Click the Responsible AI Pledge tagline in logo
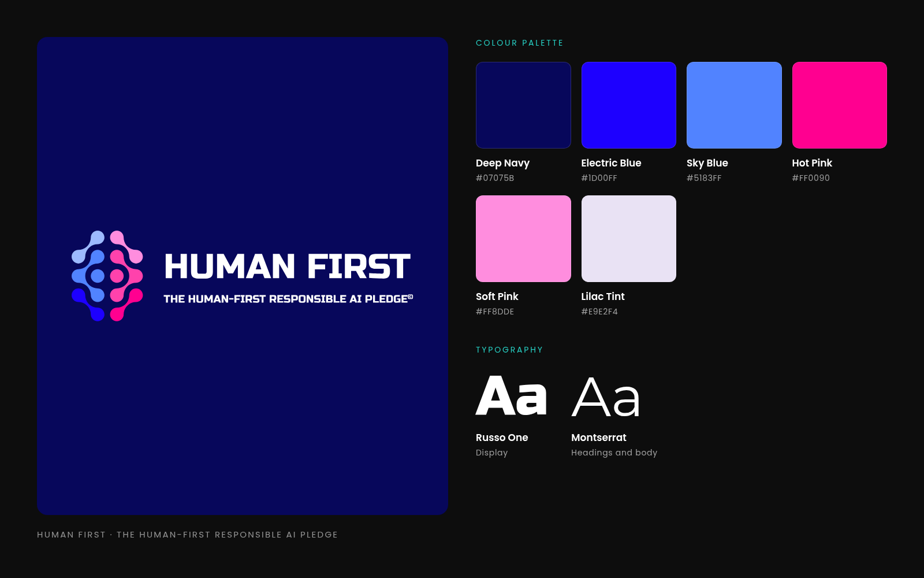This screenshot has height=578, width=924. pyautogui.click(x=288, y=299)
